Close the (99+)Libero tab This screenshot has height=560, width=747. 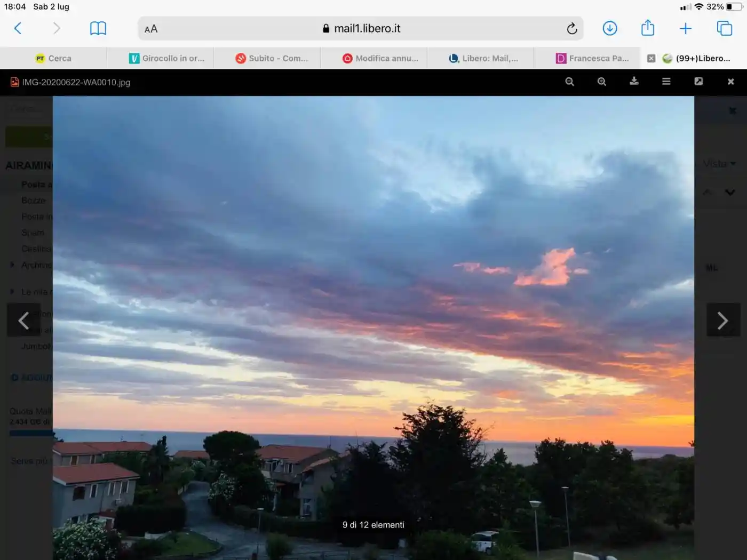[651, 59]
